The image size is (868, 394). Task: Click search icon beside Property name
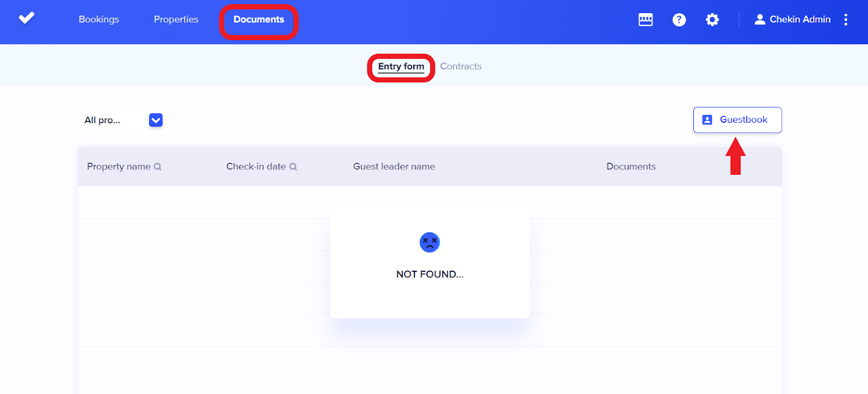pos(158,167)
